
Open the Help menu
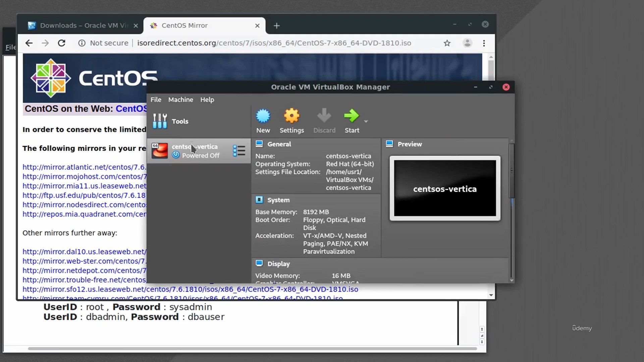tap(207, 100)
